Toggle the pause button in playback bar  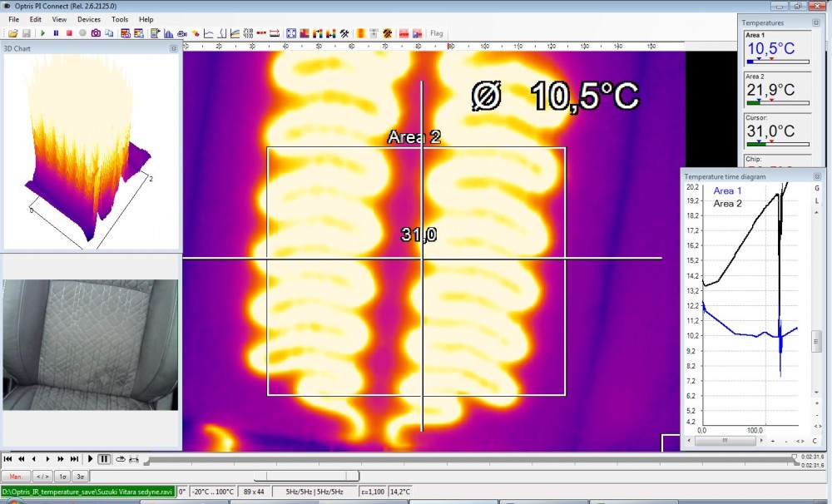pyautogui.click(x=105, y=459)
